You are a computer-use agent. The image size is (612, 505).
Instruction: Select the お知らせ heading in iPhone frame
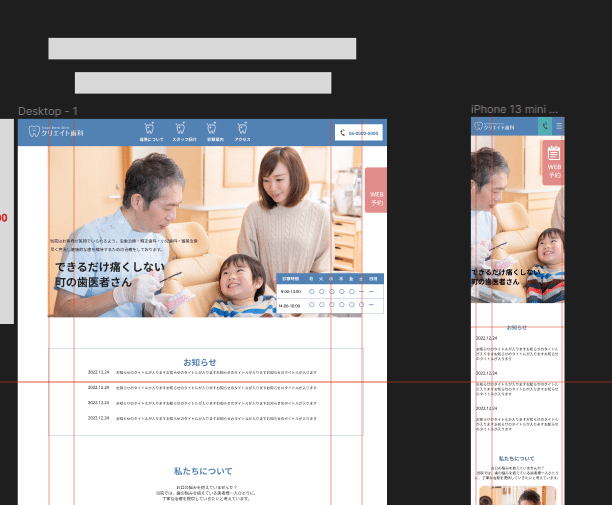(517, 327)
